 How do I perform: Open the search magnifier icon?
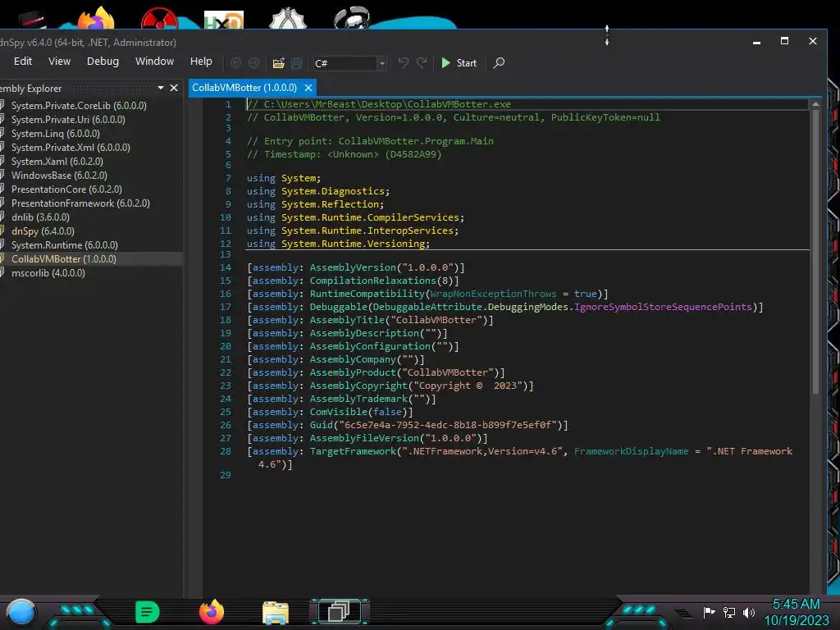tap(499, 63)
